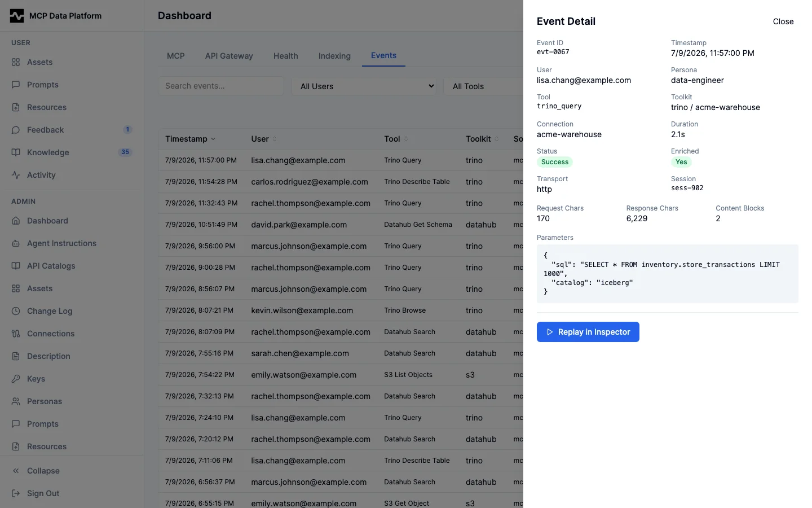
Task: Collapse the sidebar using chevron icon
Action: point(16,471)
